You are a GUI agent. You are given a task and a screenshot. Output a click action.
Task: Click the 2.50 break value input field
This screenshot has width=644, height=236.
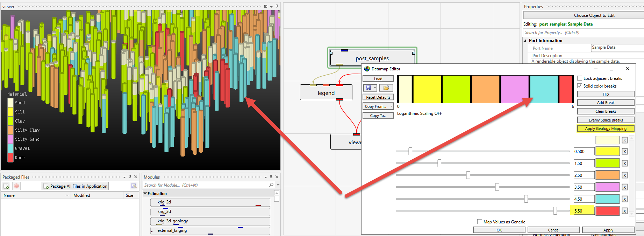tap(584, 175)
